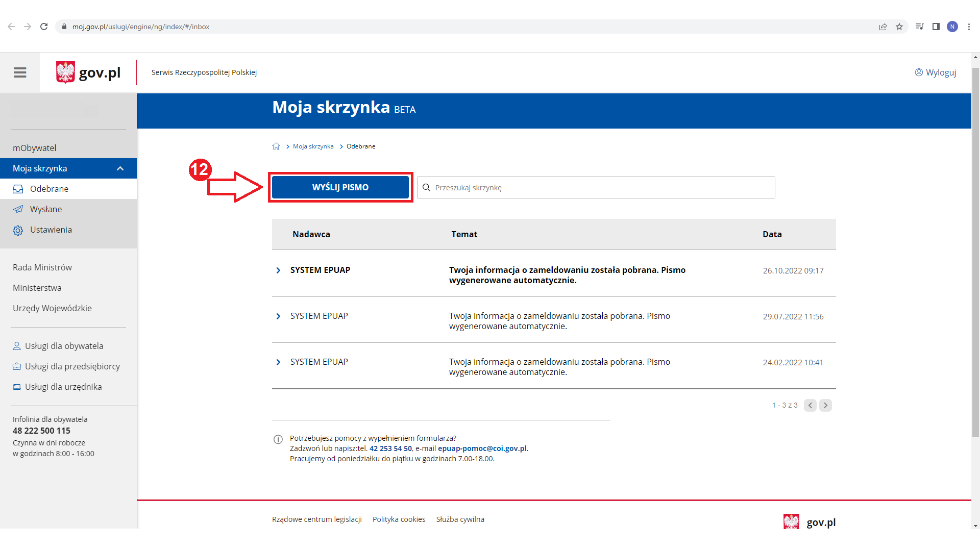Bookmark page with star icon
This screenshot has height=551, width=980.
(899, 27)
